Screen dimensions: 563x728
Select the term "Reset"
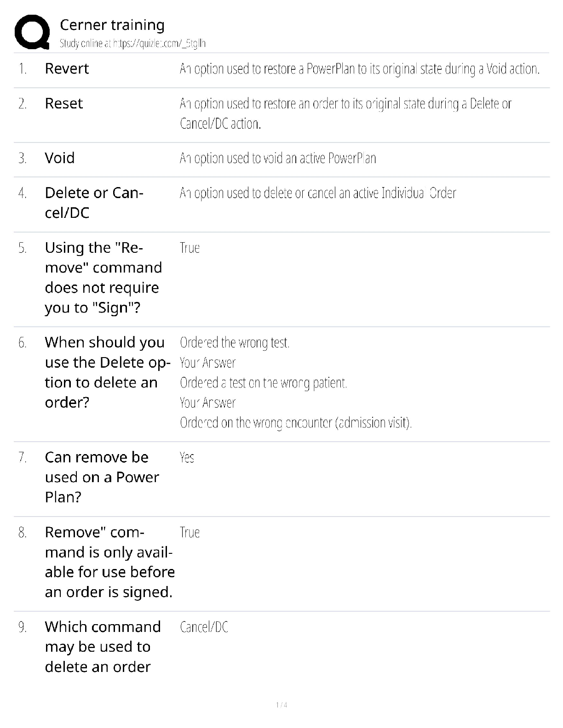pyautogui.click(x=63, y=103)
